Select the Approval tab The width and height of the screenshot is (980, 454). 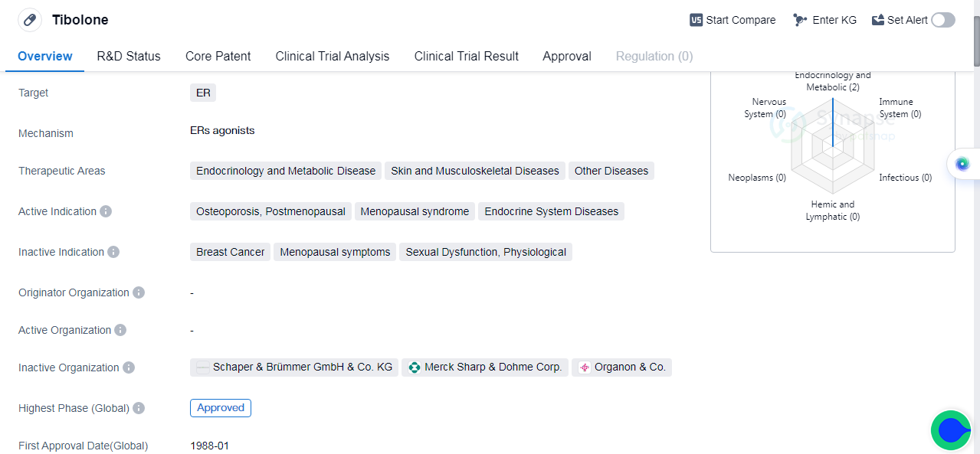click(x=567, y=56)
